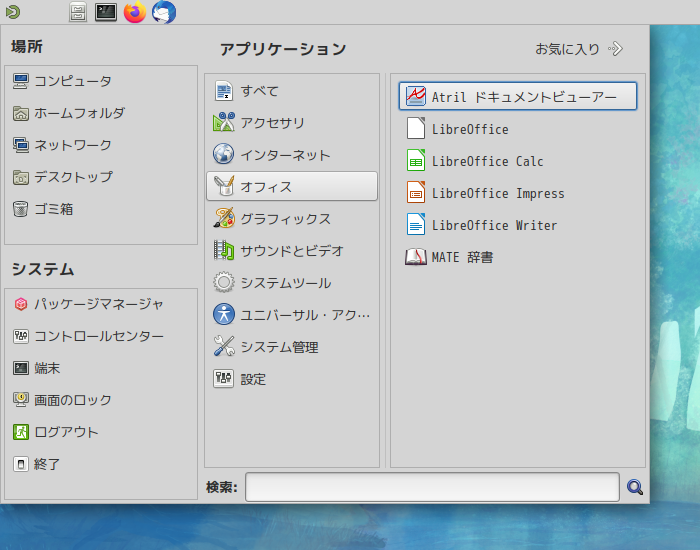Select the インターネット category
The height and width of the screenshot is (550, 700).
click(x=292, y=154)
